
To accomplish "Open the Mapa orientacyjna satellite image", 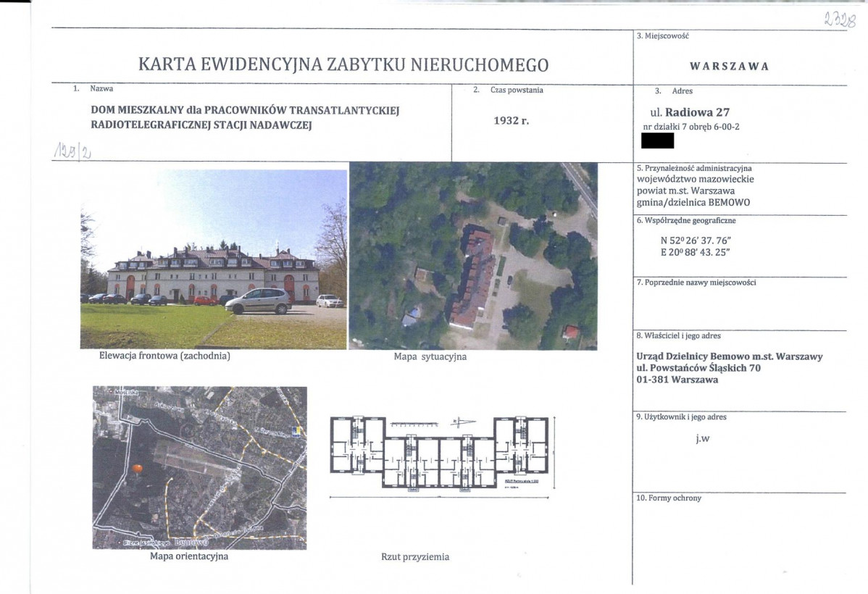I will tap(199, 467).
